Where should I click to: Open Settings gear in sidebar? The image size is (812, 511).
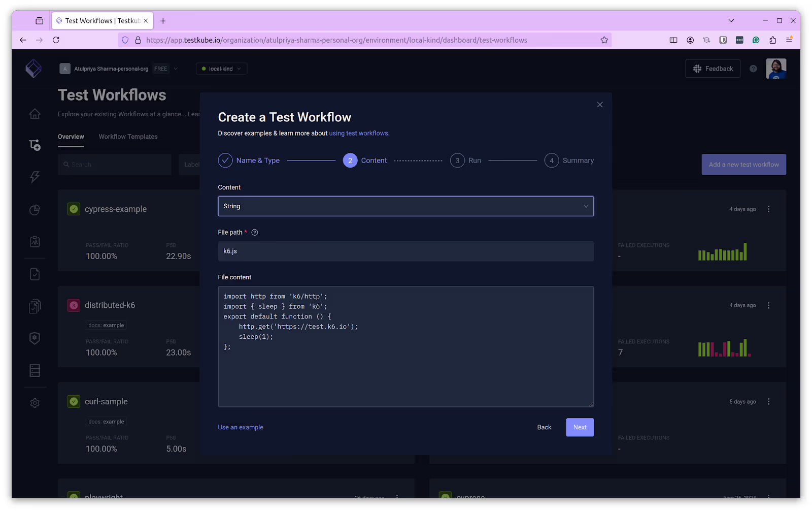[x=35, y=403]
